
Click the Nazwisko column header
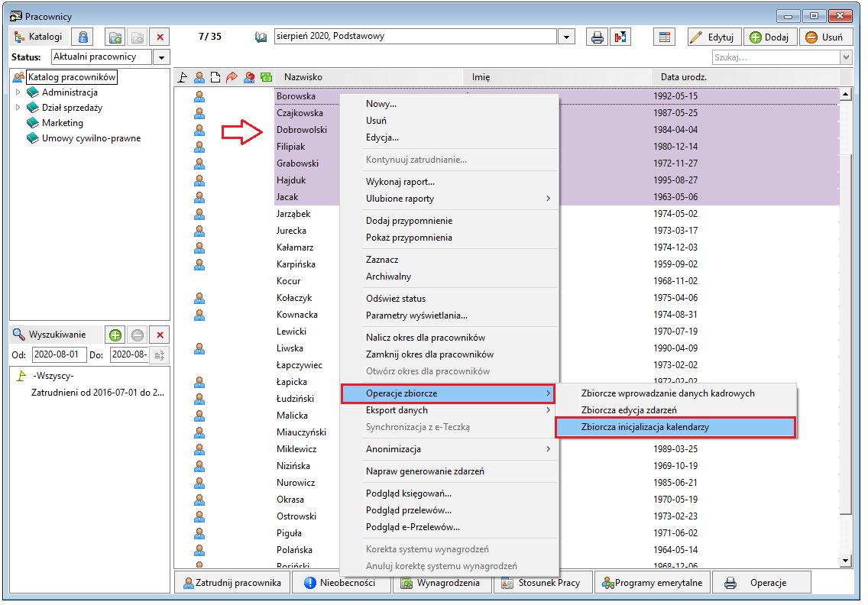pos(368,77)
